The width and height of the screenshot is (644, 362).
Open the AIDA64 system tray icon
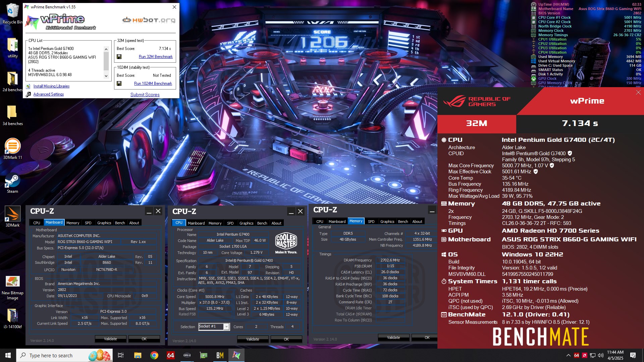click(x=577, y=355)
